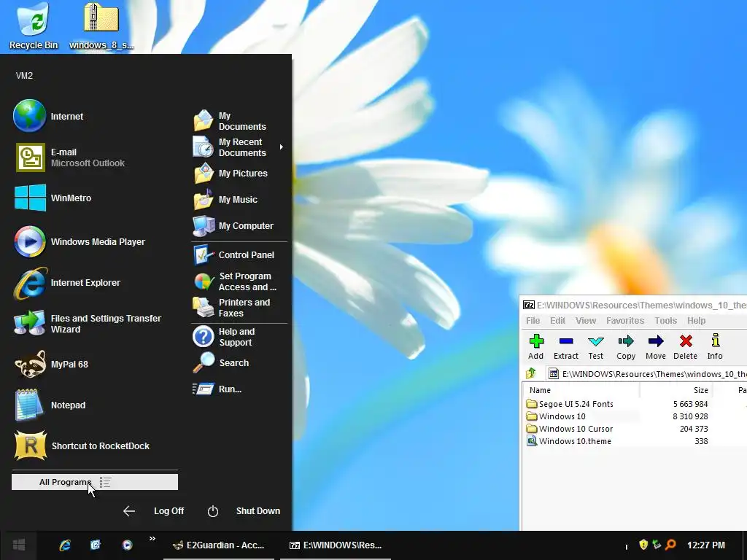This screenshot has width=747, height=560.
Task: Click Extract in 7-Zip toolbar
Action: (x=566, y=347)
